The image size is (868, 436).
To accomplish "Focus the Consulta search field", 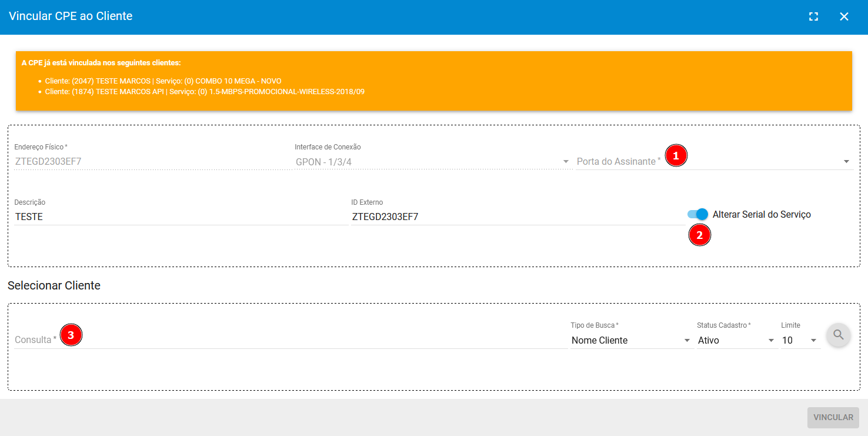I will click(291, 340).
